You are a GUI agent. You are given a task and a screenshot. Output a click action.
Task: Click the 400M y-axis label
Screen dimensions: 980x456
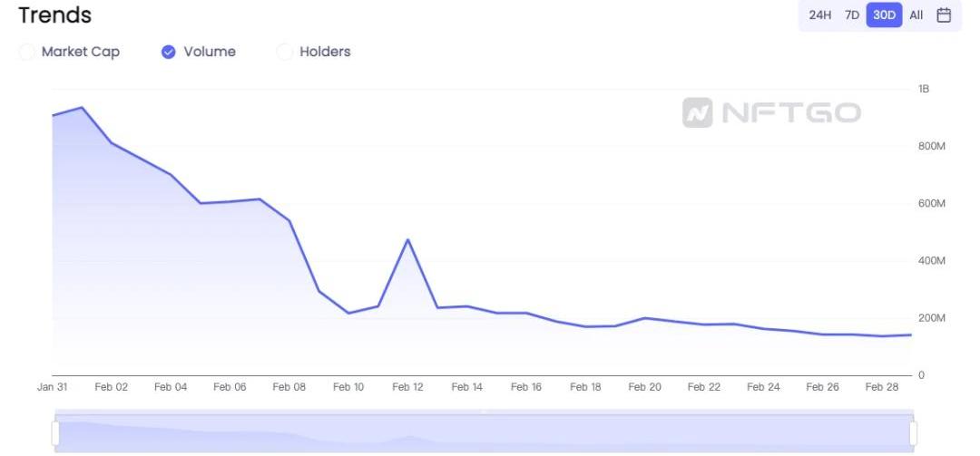pos(932,261)
